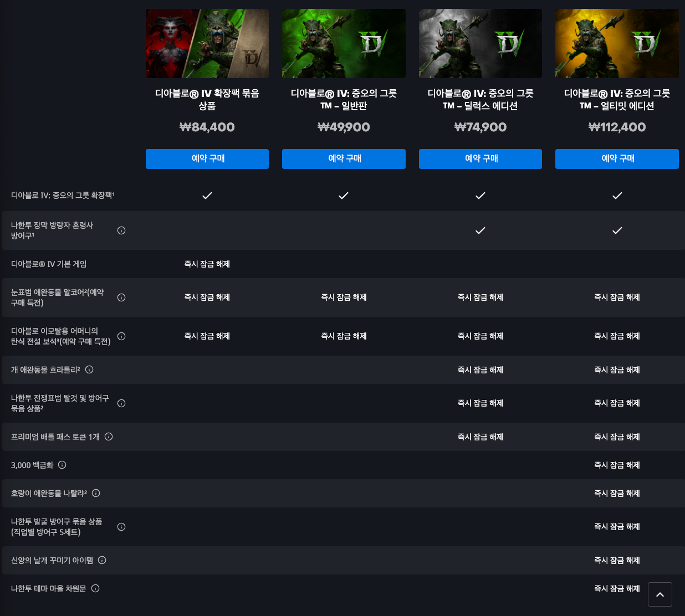Click row label 디아블로 IV: 증오의 그릇 확장팩
The width and height of the screenshot is (685, 616).
click(x=63, y=196)
